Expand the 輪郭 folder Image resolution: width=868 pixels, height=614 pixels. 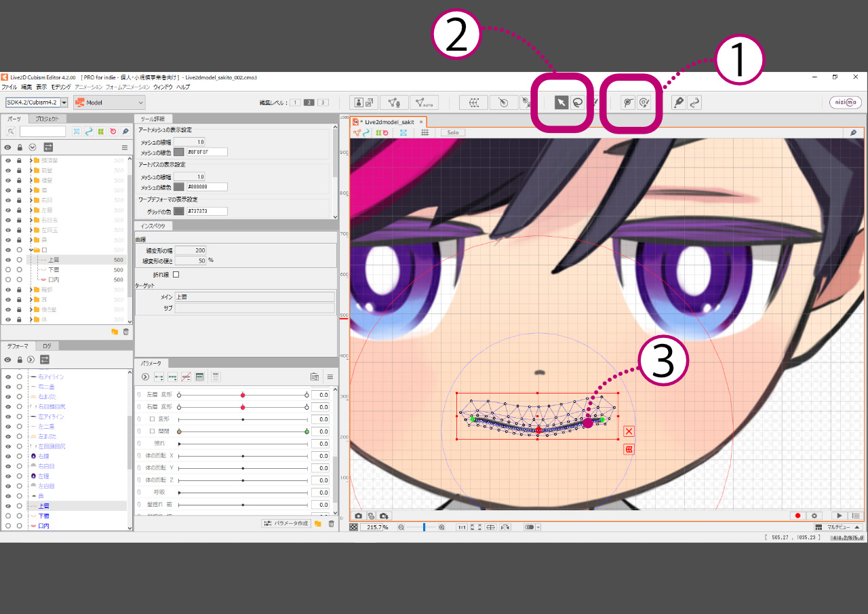click(x=31, y=290)
